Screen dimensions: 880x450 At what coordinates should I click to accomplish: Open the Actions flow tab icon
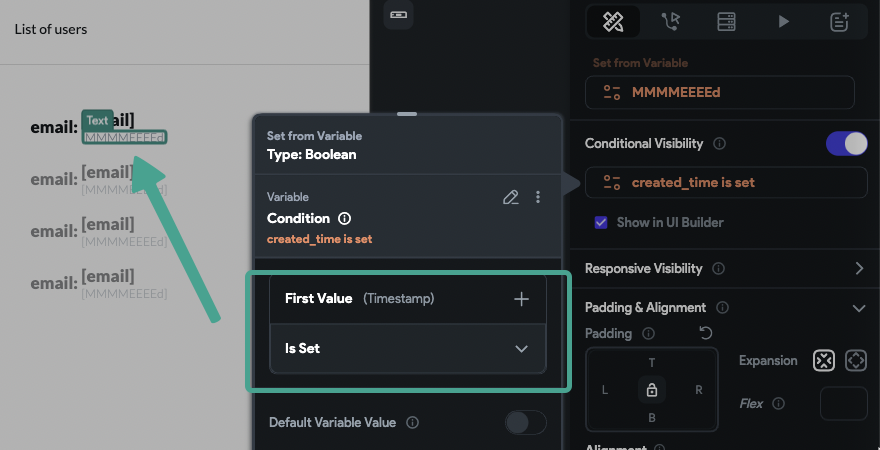click(x=670, y=22)
